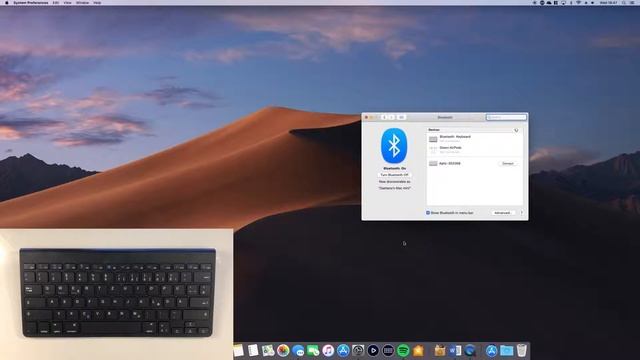Click the Wi-Fi menu bar icon

[578, 2]
